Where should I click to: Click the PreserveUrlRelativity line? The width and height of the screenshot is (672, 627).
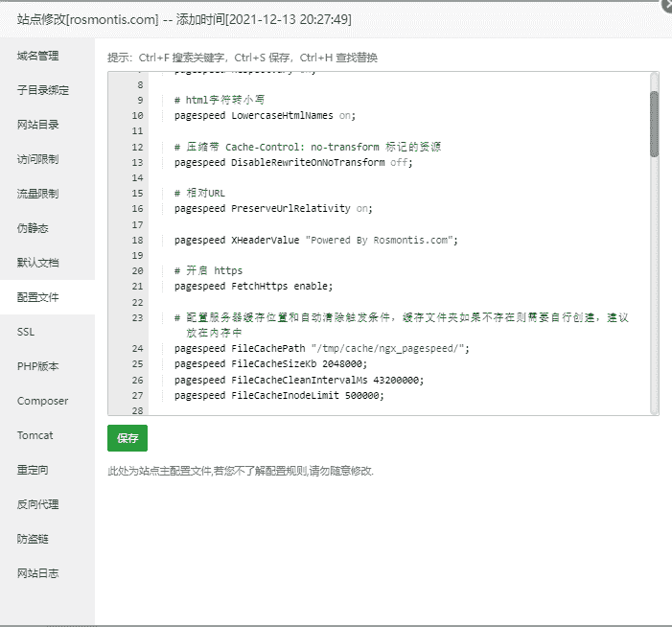[x=273, y=209]
